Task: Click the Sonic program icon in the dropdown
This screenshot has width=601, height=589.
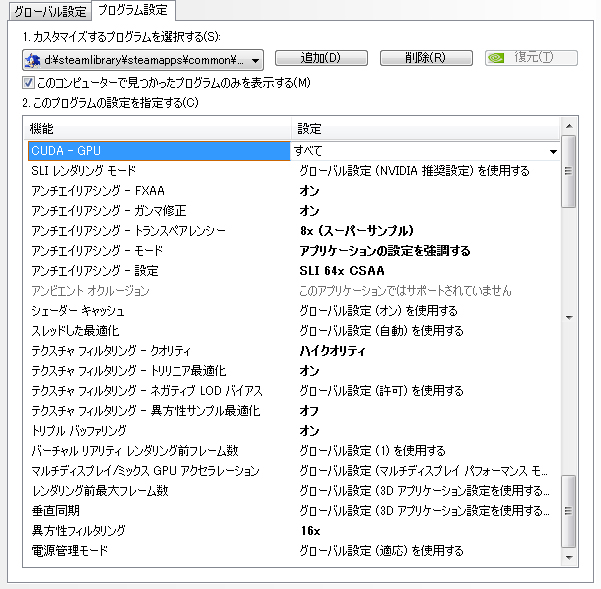Action: tap(33, 60)
